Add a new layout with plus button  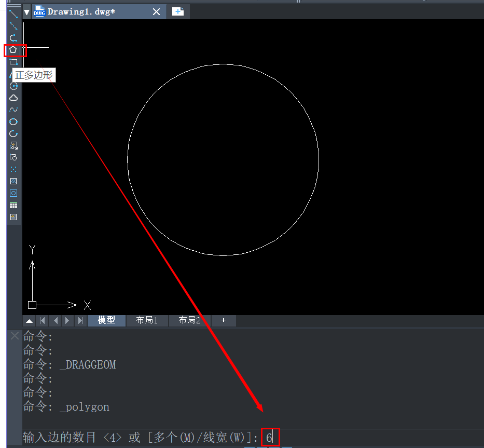pyautogui.click(x=224, y=320)
